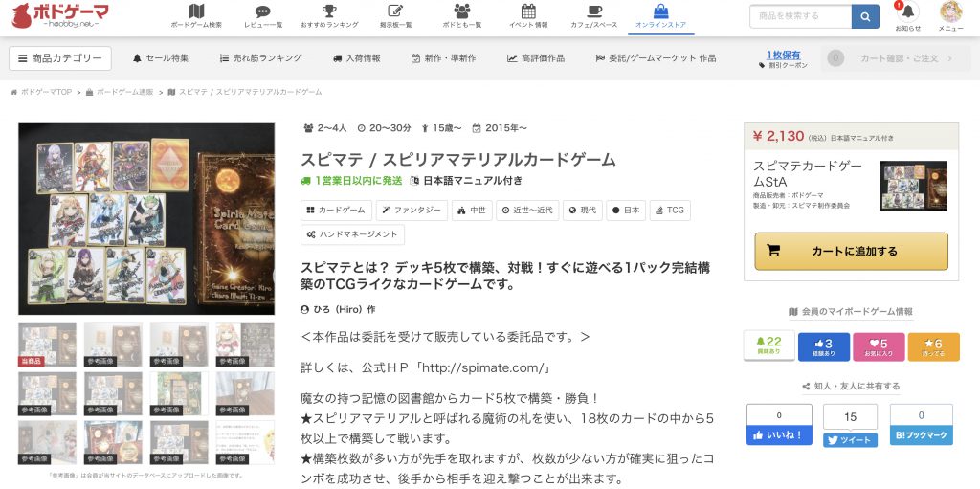Click the blue search magnifier button

click(865, 17)
